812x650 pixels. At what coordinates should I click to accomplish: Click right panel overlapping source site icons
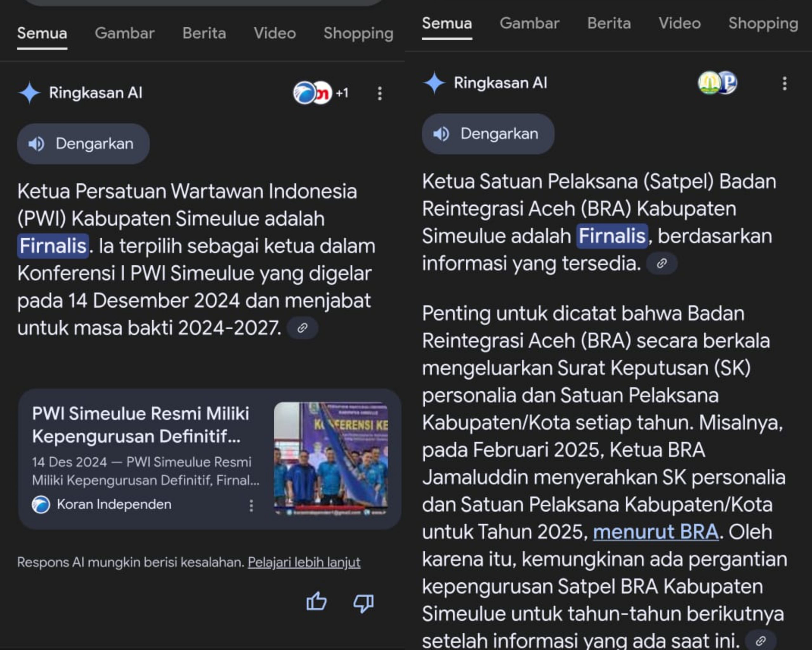tap(717, 83)
